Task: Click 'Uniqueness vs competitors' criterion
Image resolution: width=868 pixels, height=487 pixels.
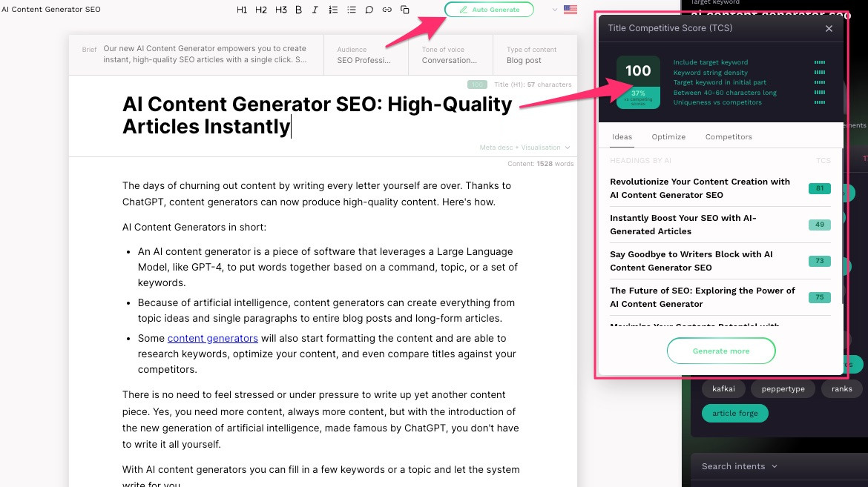Action: pyautogui.click(x=717, y=102)
